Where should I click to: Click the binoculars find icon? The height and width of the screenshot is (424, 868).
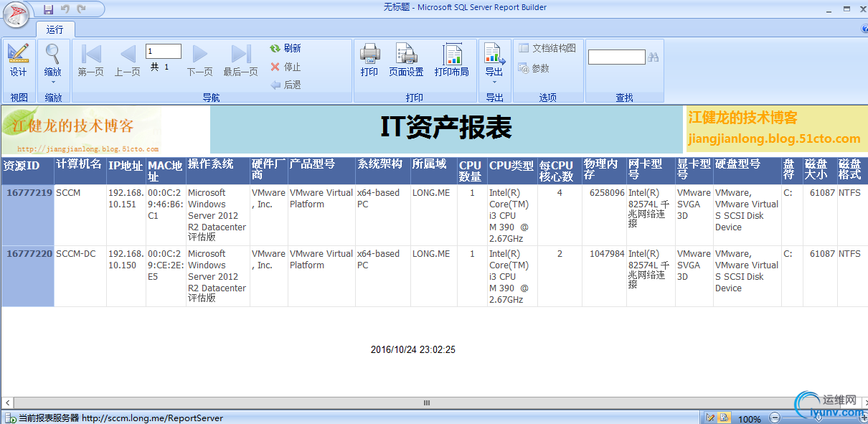point(654,57)
